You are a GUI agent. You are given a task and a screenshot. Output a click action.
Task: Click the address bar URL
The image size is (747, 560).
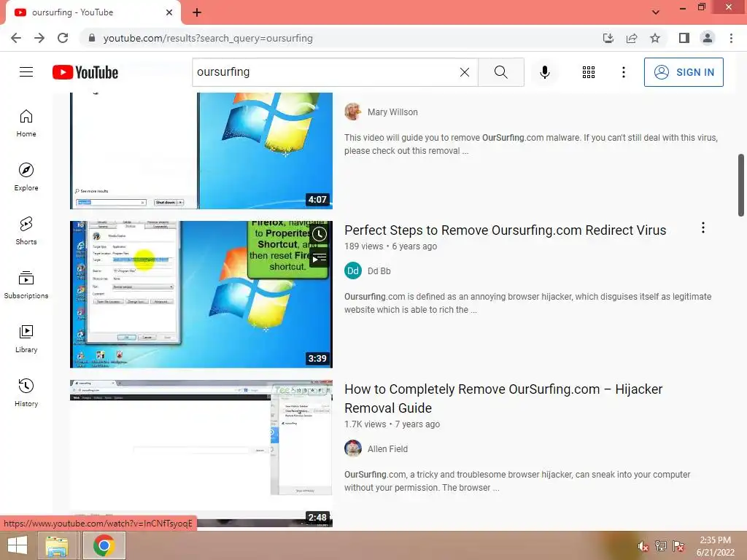(208, 38)
